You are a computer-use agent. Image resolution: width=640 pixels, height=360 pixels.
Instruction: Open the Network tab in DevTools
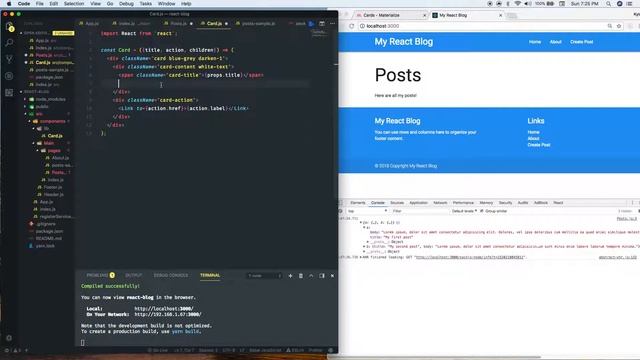pos(440,203)
